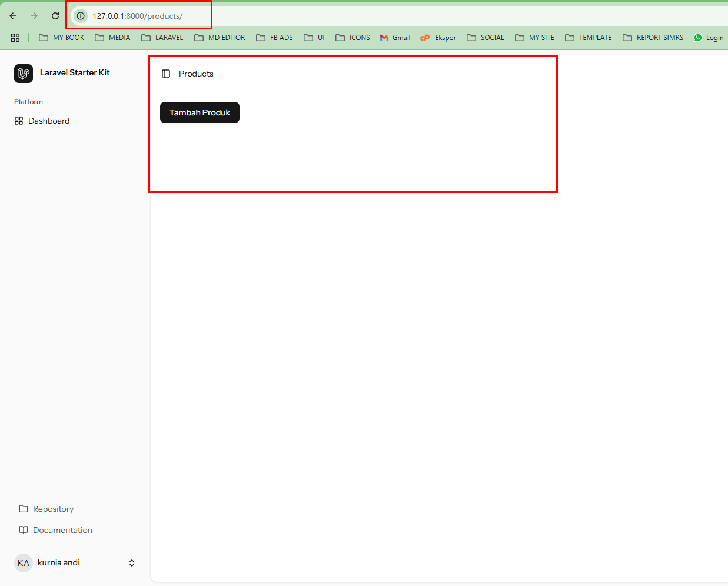Select Dashboard from the Platform menu
Viewport: 728px width, 586px height.
48,121
